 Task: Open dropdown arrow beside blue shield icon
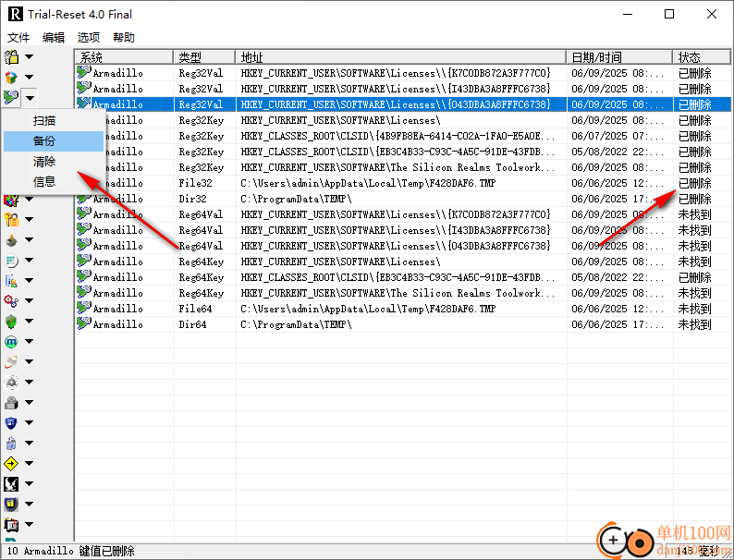pyautogui.click(x=29, y=423)
